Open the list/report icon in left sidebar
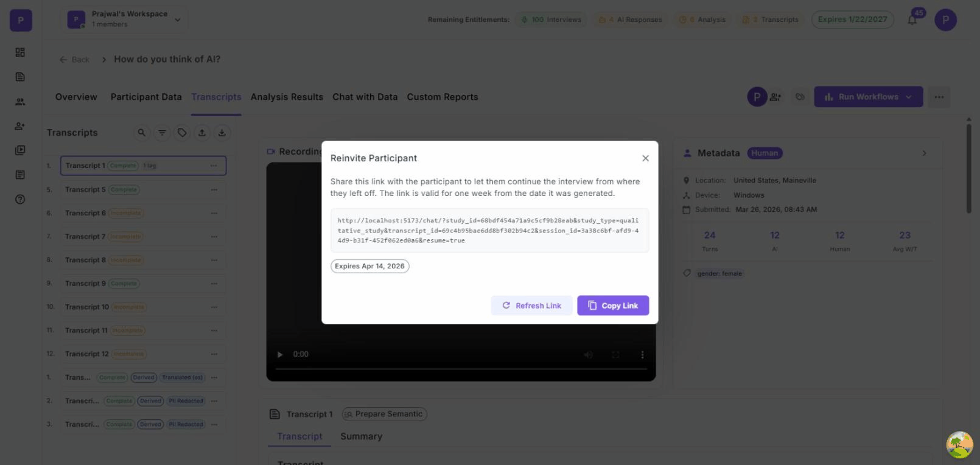980x465 pixels. pyautogui.click(x=20, y=175)
